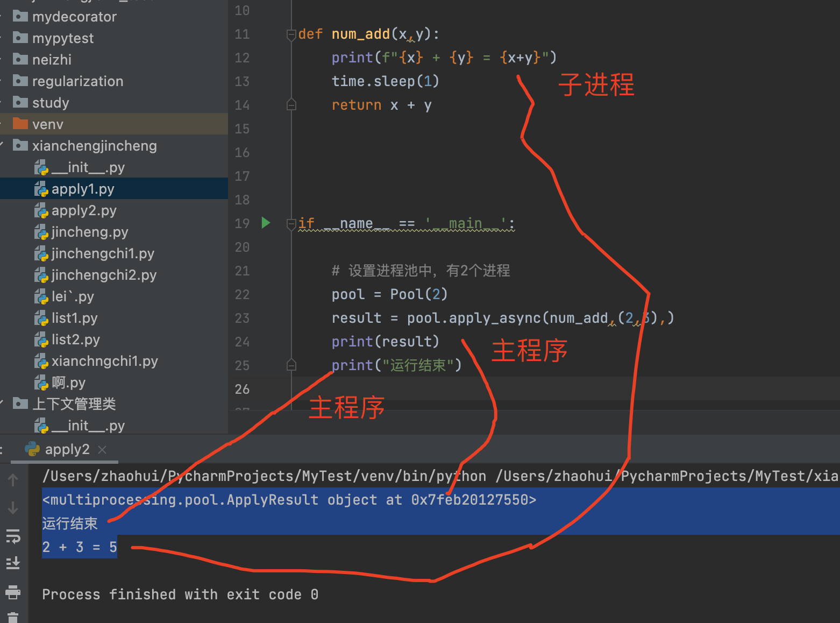The height and width of the screenshot is (623, 840).
Task: Open __init__.py under 上下文管理类
Action: click(x=88, y=426)
